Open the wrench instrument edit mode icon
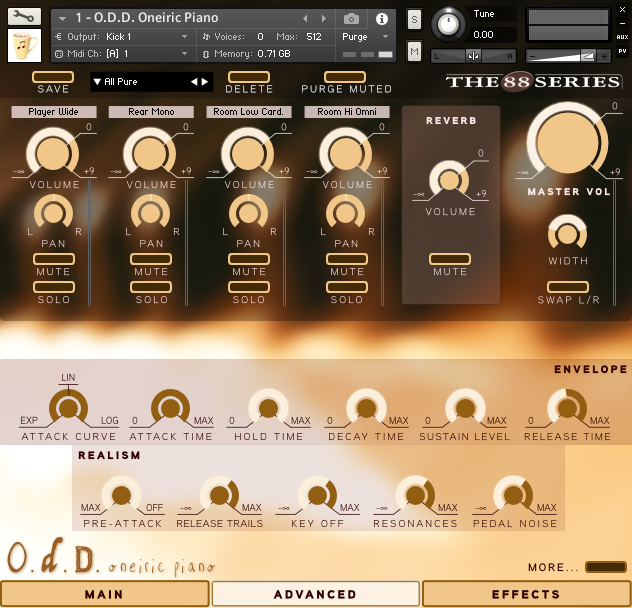This screenshot has height=608, width=632. pyautogui.click(x=24, y=17)
